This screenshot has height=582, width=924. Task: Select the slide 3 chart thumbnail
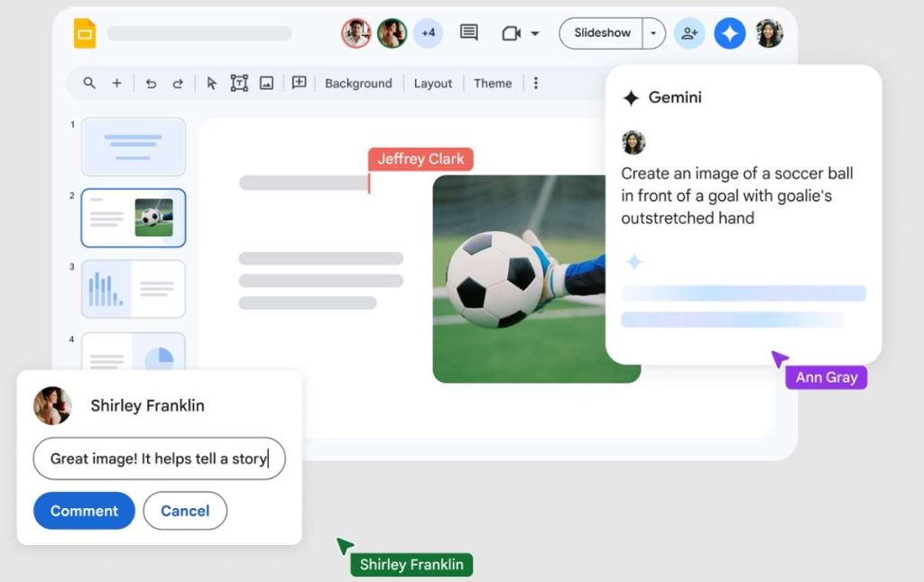point(133,289)
